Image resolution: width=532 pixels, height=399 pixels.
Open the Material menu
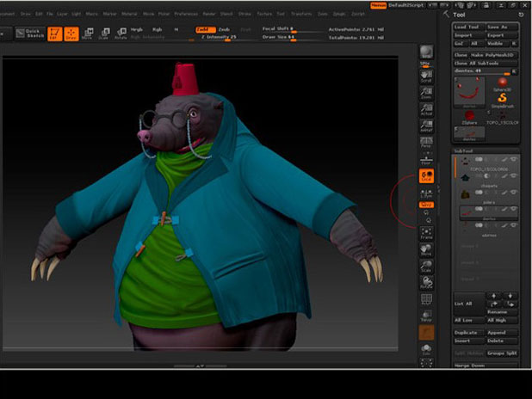point(128,15)
